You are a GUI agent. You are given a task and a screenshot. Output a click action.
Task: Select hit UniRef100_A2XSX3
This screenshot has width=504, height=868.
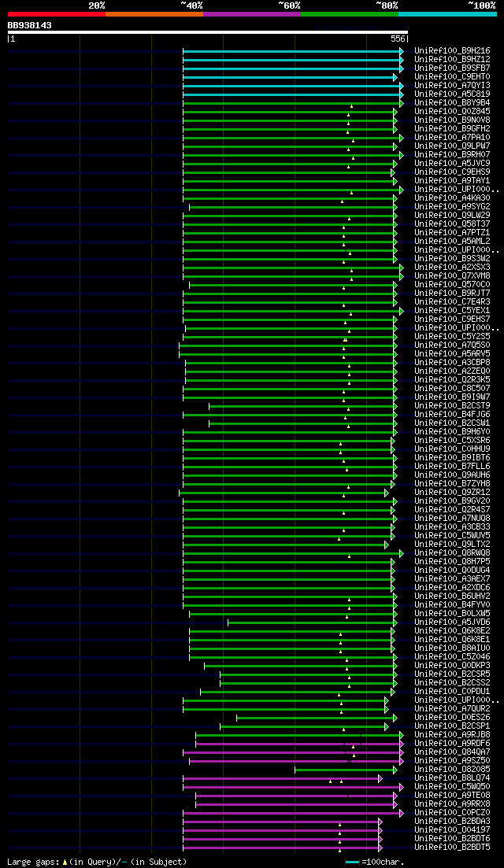point(452,268)
